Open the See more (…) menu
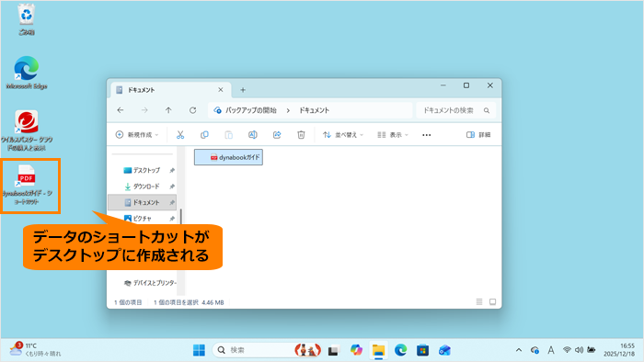 click(x=427, y=135)
